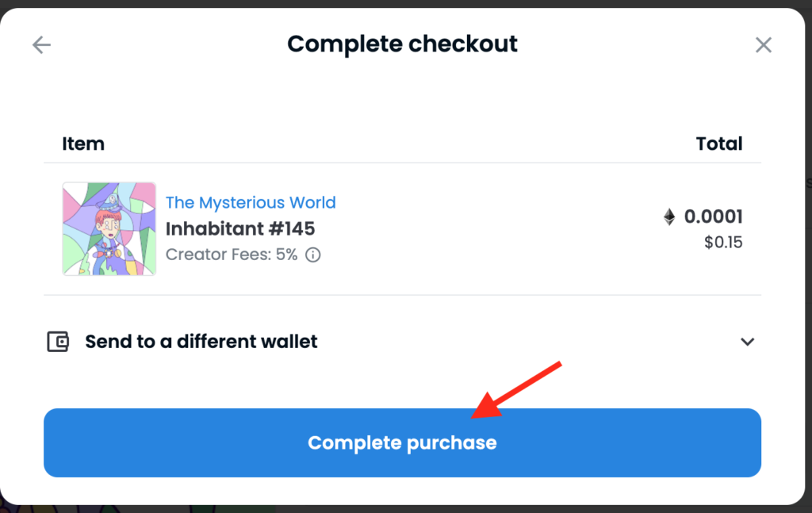Click the $0.15 dollar amount

point(723,243)
